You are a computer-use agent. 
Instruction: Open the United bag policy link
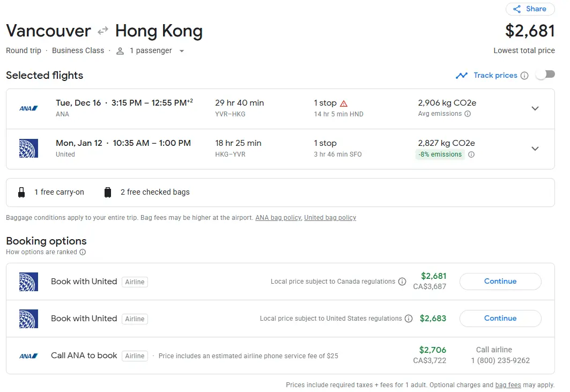point(330,218)
